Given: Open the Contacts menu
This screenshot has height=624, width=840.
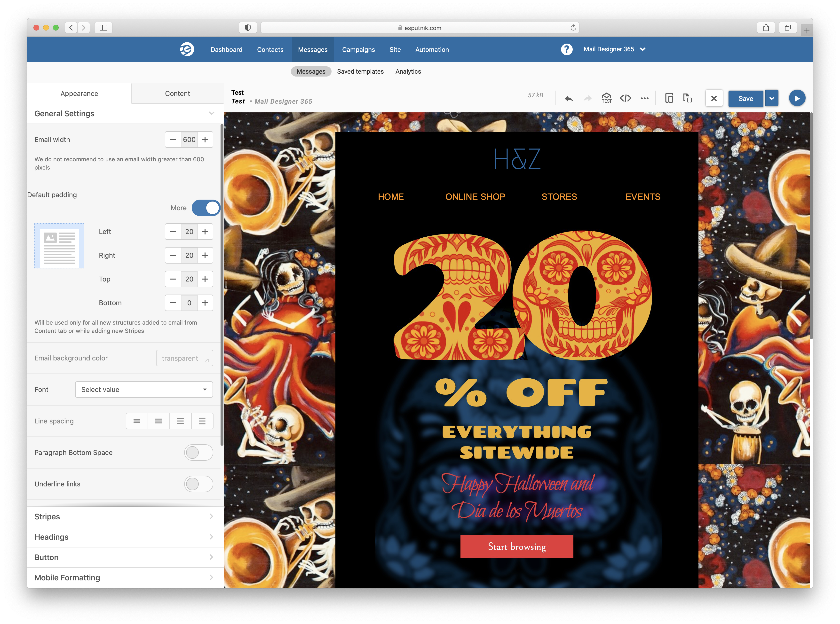Looking at the screenshot, I should 270,49.
